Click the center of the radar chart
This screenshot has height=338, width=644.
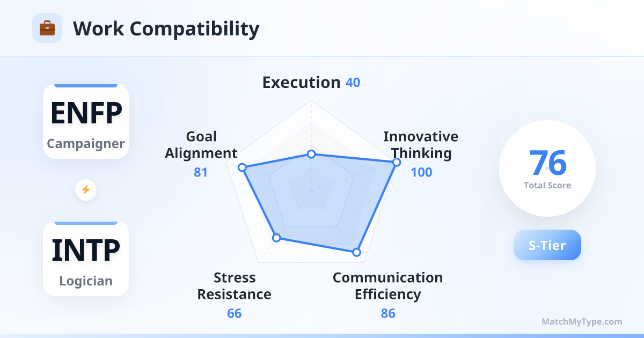pos(311,189)
